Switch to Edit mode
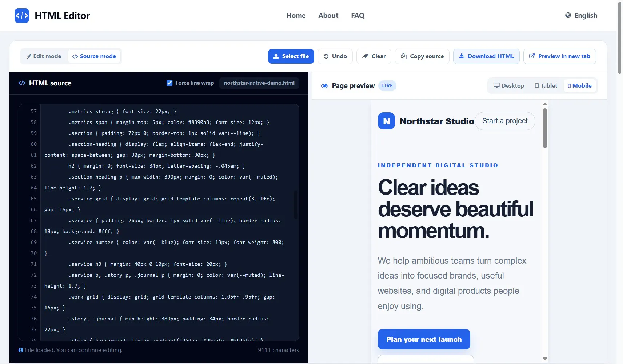This screenshot has height=364, width=623. pyautogui.click(x=44, y=56)
